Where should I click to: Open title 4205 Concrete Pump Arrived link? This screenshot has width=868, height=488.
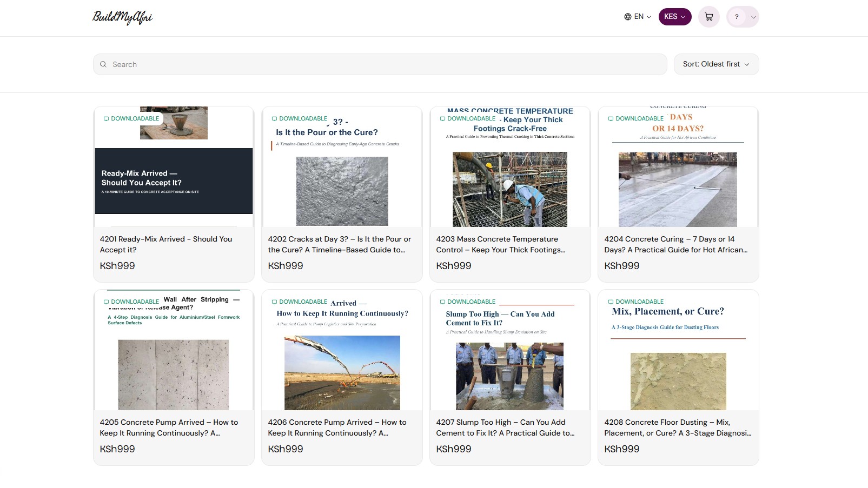pyautogui.click(x=169, y=427)
